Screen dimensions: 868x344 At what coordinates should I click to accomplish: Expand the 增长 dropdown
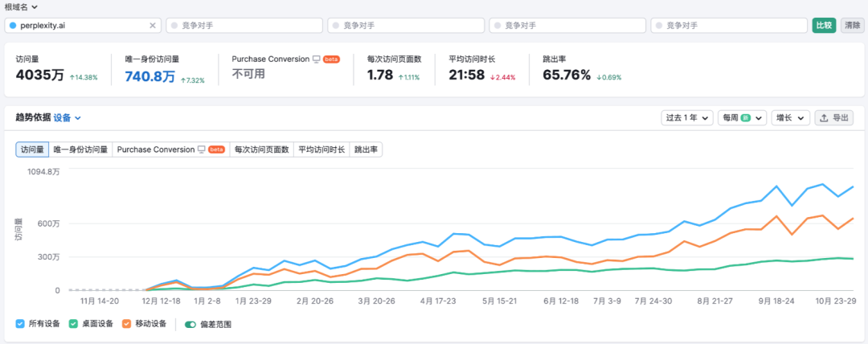[x=791, y=118]
